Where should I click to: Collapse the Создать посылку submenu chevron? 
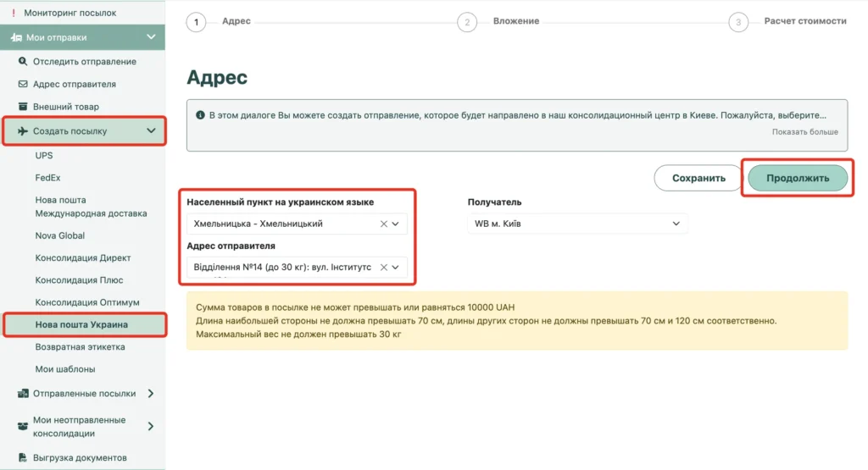pos(151,131)
